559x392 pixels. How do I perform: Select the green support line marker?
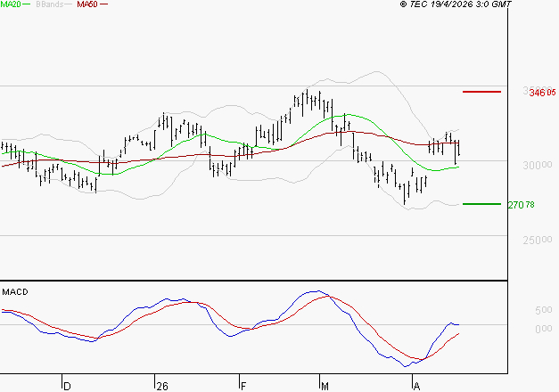pyautogui.click(x=482, y=204)
